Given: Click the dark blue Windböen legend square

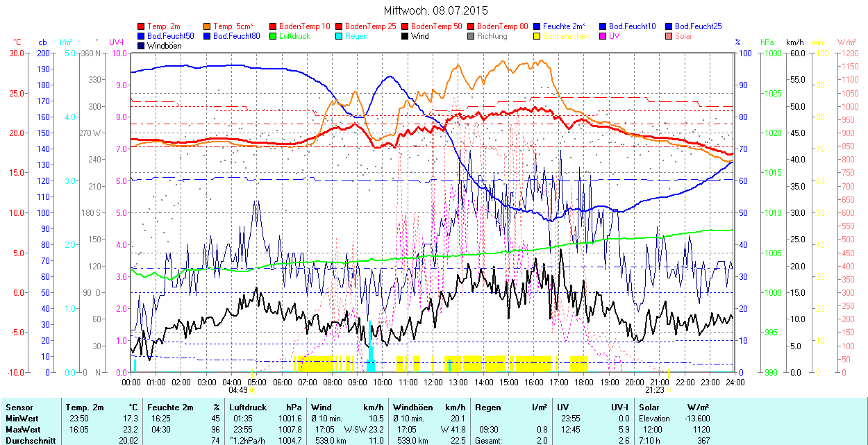Looking at the screenshot, I should click(142, 46).
